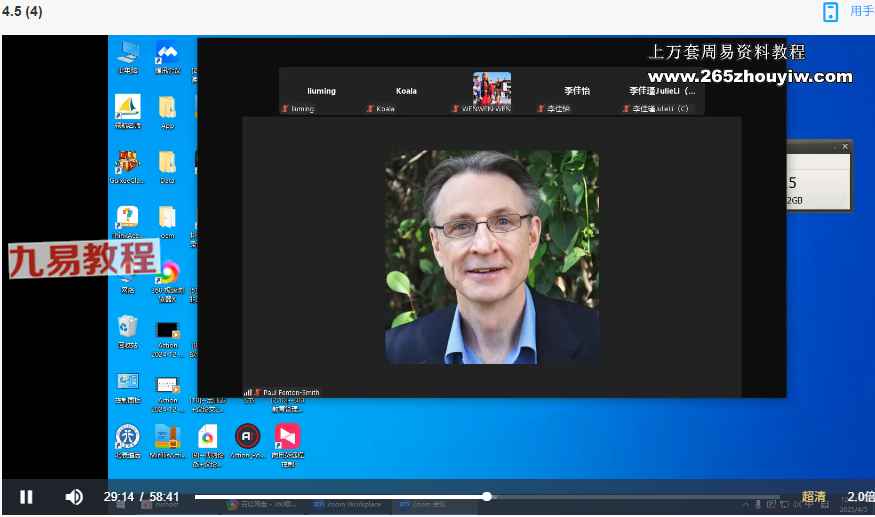Open the document with the colorful ring icon
875x517 pixels.
(207, 445)
